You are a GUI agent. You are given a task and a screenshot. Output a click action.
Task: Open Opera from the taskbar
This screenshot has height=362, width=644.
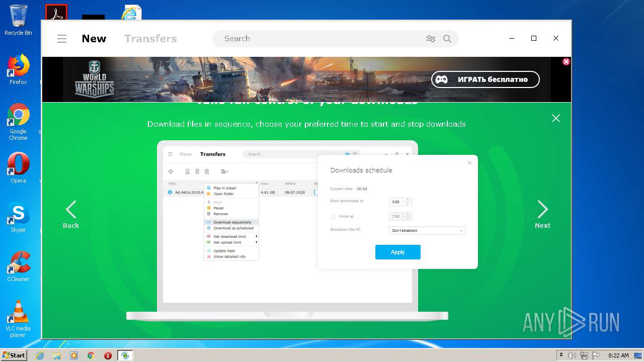click(x=108, y=355)
